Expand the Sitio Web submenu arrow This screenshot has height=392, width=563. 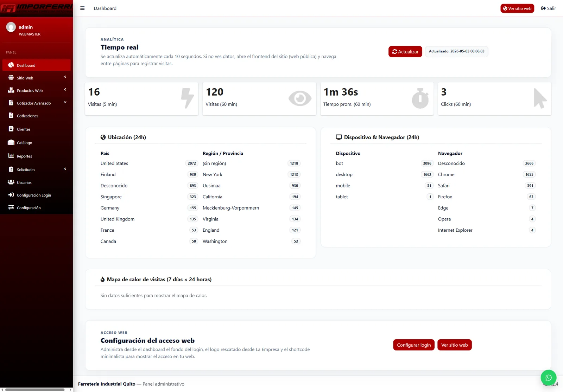click(x=65, y=77)
